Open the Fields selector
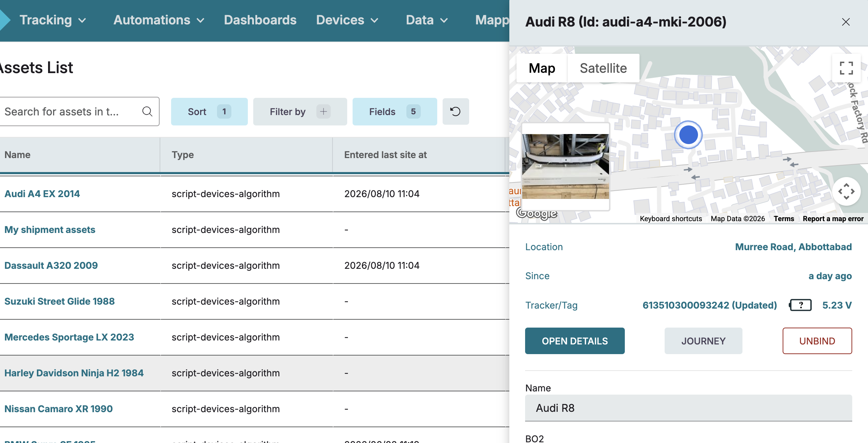 pyautogui.click(x=395, y=111)
